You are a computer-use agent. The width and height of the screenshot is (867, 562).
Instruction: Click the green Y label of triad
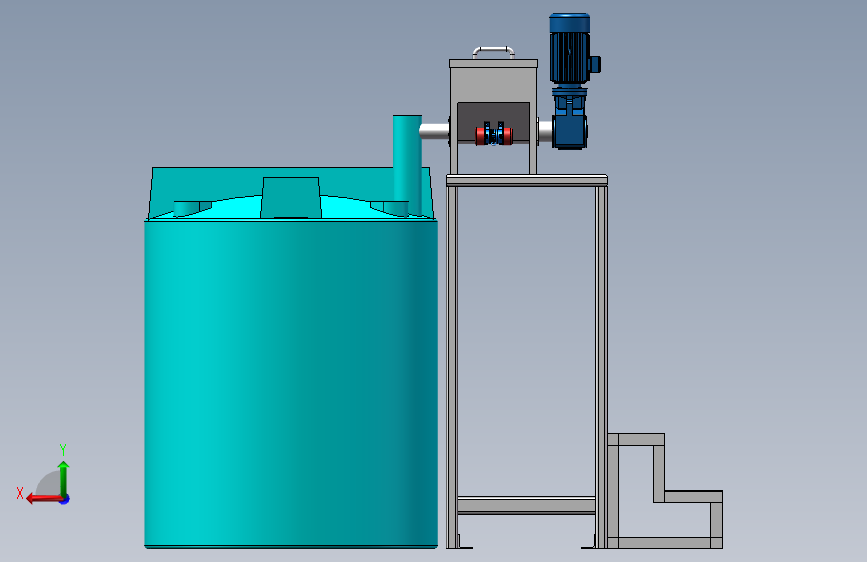[63, 450]
